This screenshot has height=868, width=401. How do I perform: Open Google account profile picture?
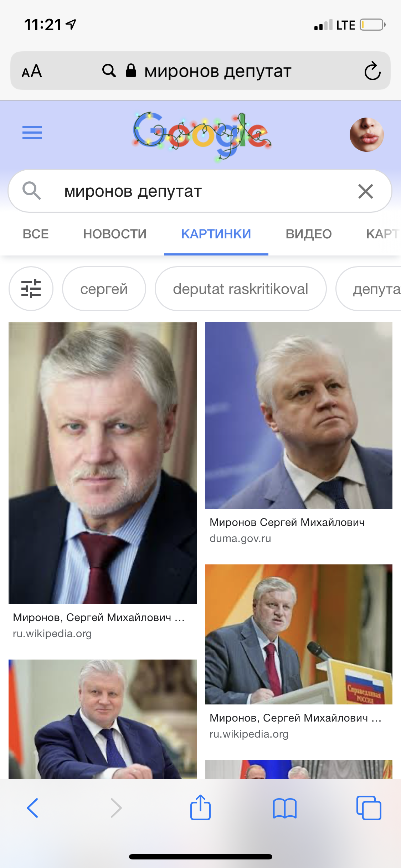366,135
